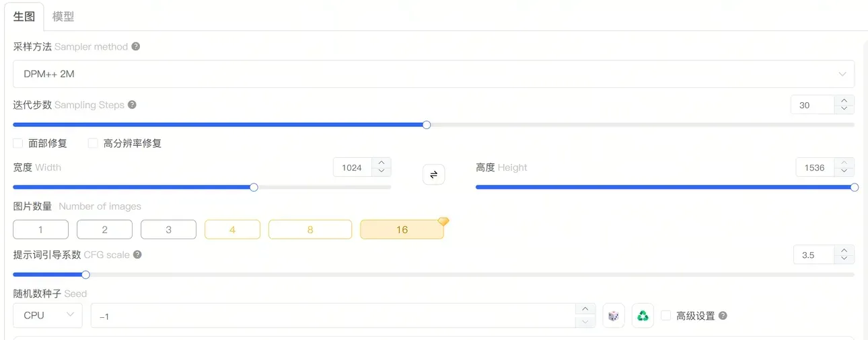This screenshot has width=868, height=340.
Task: Enable the 面部修复 checkbox
Action: 18,143
